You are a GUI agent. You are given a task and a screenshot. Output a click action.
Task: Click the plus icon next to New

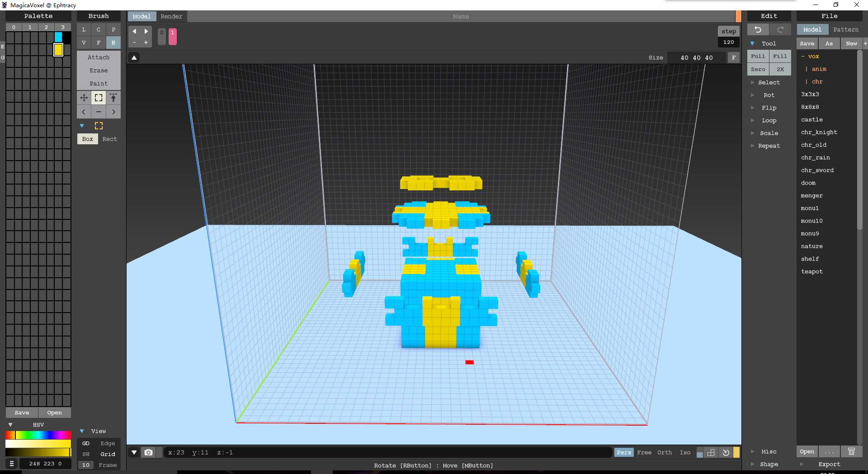[865, 43]
